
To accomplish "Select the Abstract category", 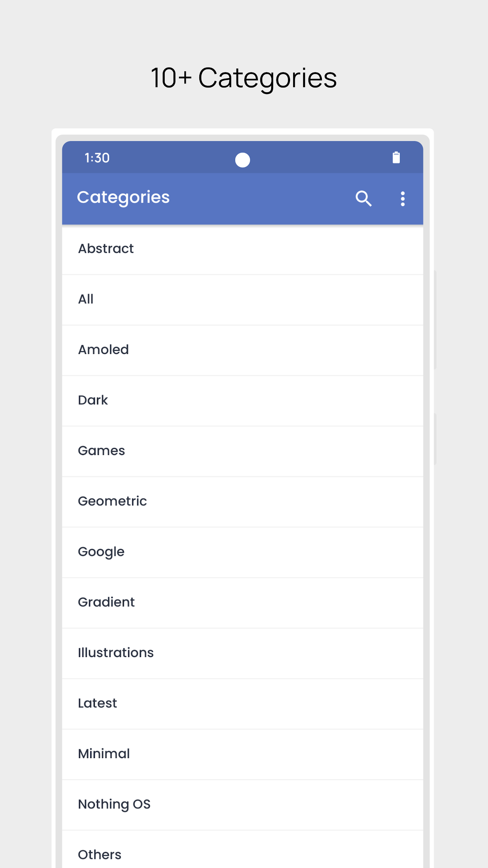I will [243, 249].
